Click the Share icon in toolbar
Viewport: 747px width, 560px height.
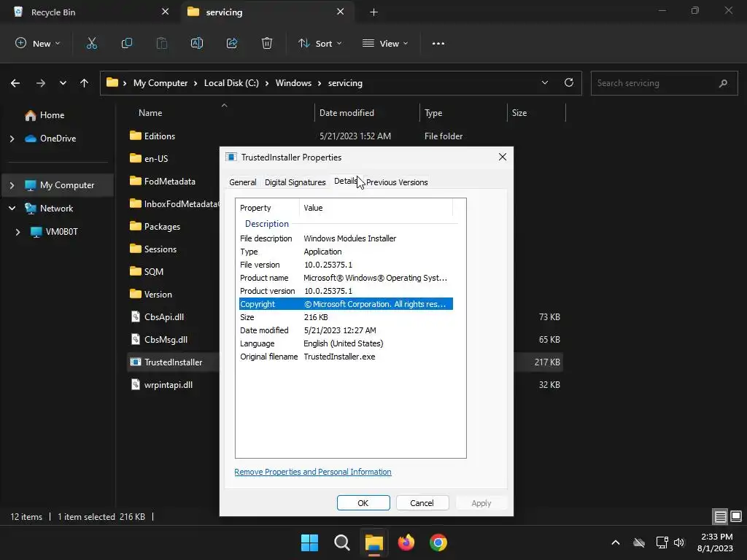point(232,43)
